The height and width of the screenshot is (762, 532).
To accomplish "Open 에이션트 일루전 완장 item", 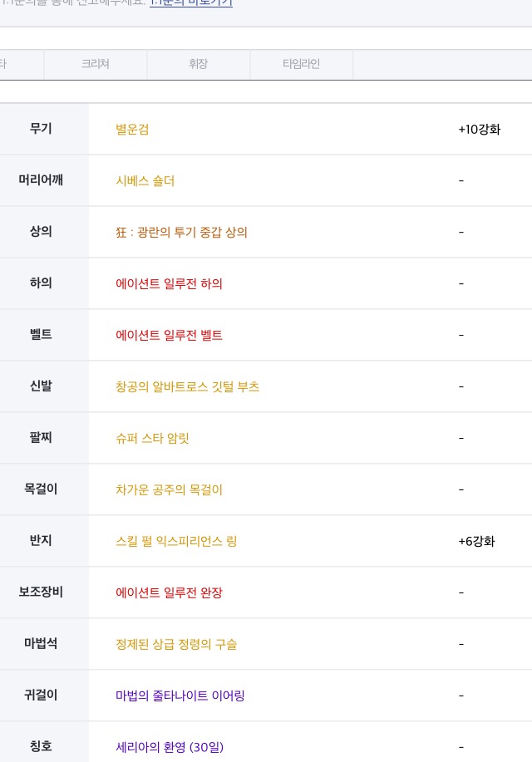I will 169,592.
